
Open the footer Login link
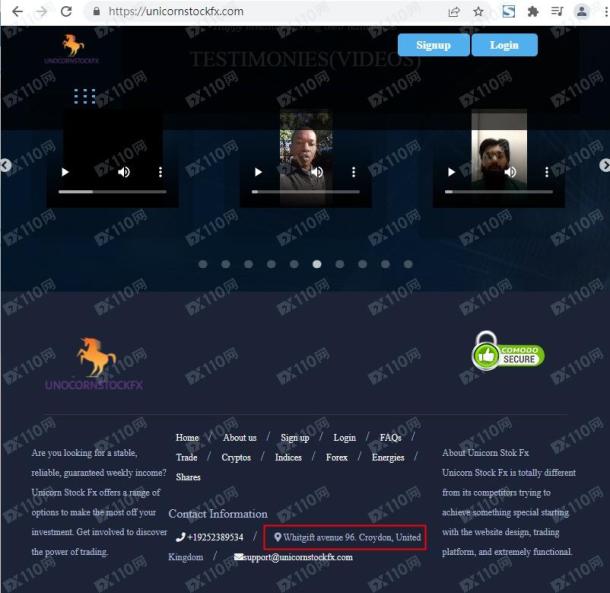[345, 438]
